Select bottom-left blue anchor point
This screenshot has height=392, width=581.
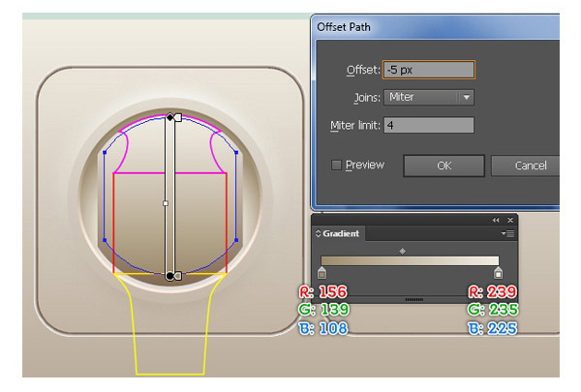pyautogui.click(x=105, y=240)
